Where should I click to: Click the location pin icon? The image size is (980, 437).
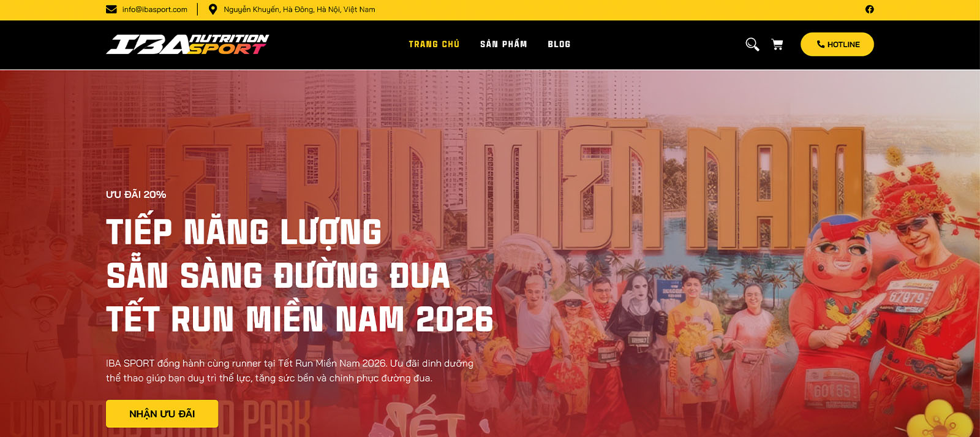(213, 9)
